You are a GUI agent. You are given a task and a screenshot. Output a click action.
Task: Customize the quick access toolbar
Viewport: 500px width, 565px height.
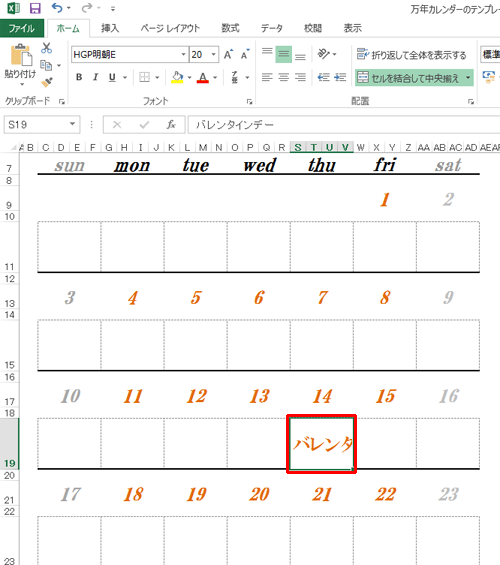[x=113, y=9]
